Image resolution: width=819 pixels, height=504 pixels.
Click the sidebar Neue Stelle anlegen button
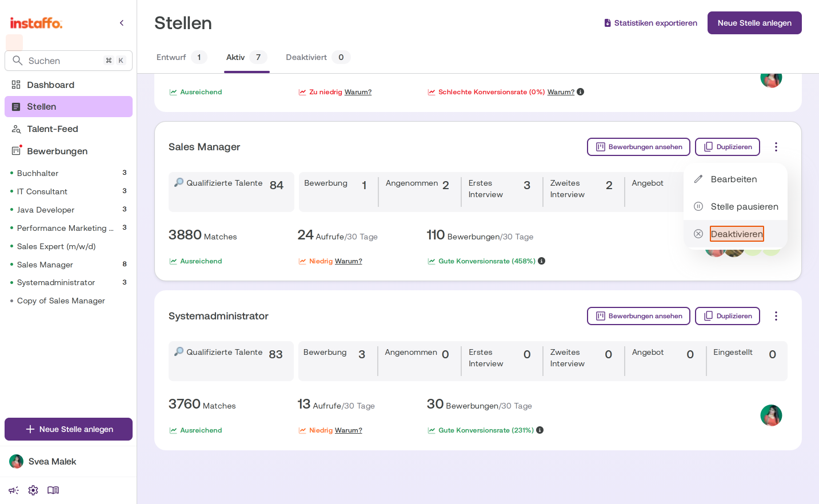point(69,429)
